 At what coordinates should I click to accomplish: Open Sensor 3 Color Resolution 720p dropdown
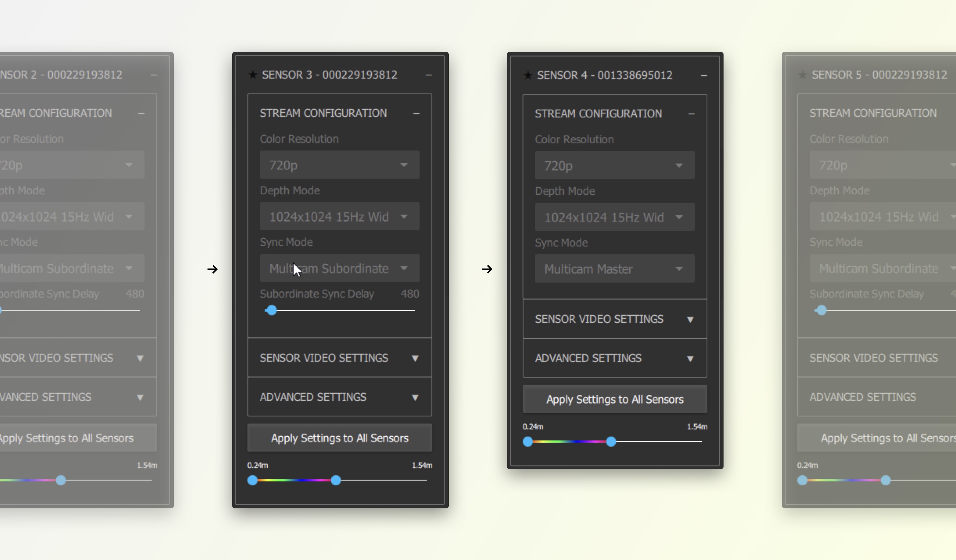point(340,165)
